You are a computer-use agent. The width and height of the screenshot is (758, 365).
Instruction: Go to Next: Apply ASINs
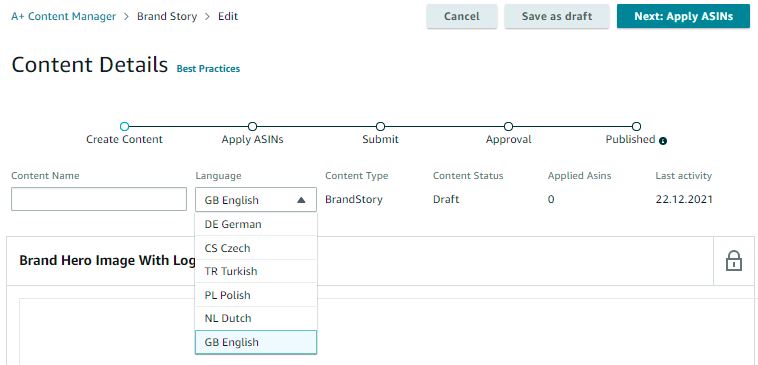[x=683, y=16]
